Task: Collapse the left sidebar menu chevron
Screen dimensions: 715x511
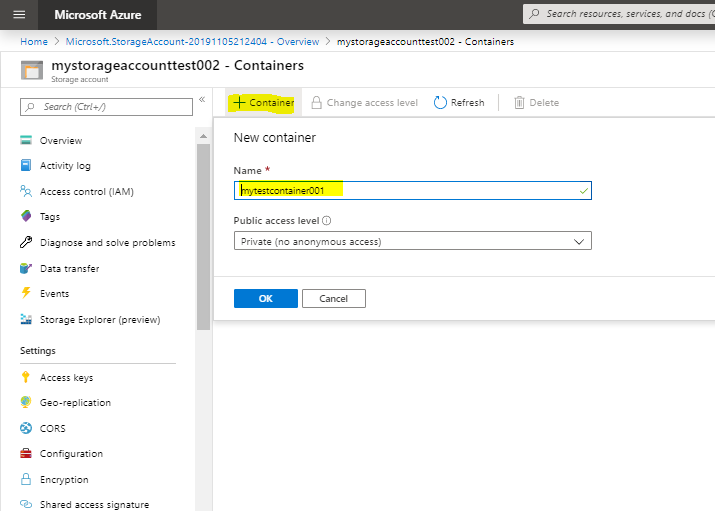Action: click(202, 100)
